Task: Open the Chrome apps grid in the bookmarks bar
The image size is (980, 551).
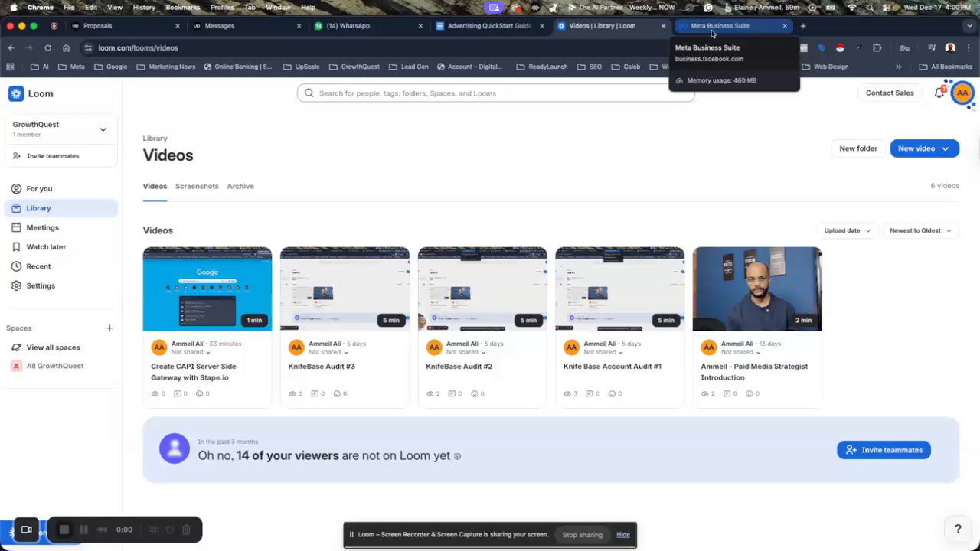Action: [10, 67]
